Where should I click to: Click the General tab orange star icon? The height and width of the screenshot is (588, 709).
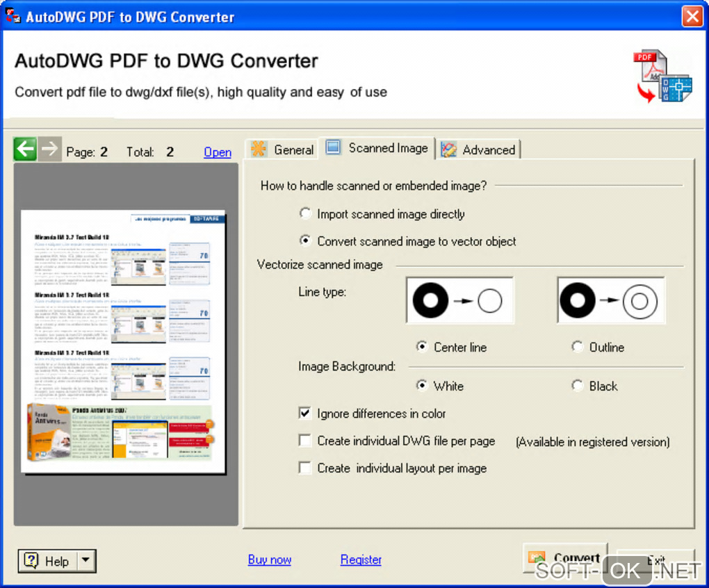pos(259,149)
